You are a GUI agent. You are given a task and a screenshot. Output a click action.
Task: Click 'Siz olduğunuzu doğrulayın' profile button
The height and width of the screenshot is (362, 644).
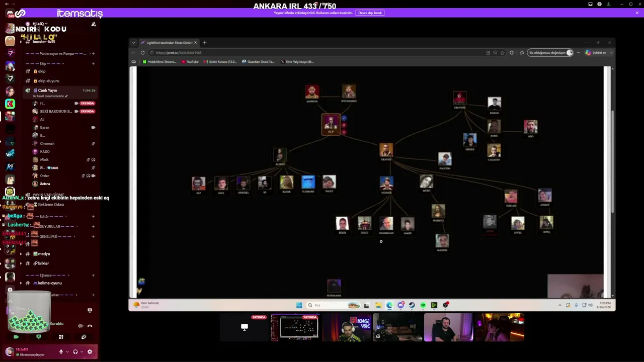pyautogui.click(x=550, y=53)
